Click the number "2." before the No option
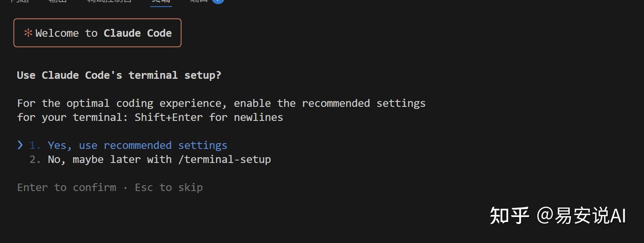Image resolution: width=644 pixels, height=243 pixels. pyautogui.click(x=35, y=160)
